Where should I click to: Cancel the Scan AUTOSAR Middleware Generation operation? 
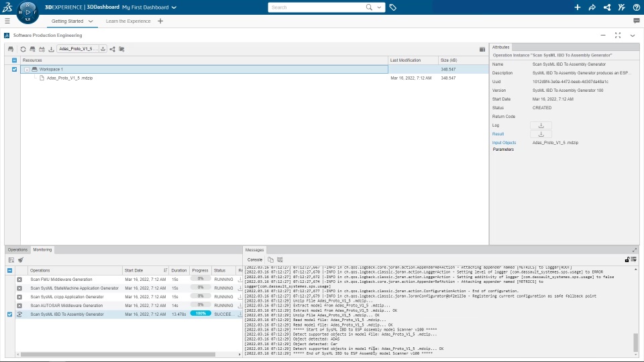pyautogui.click(x=19, y=306)
